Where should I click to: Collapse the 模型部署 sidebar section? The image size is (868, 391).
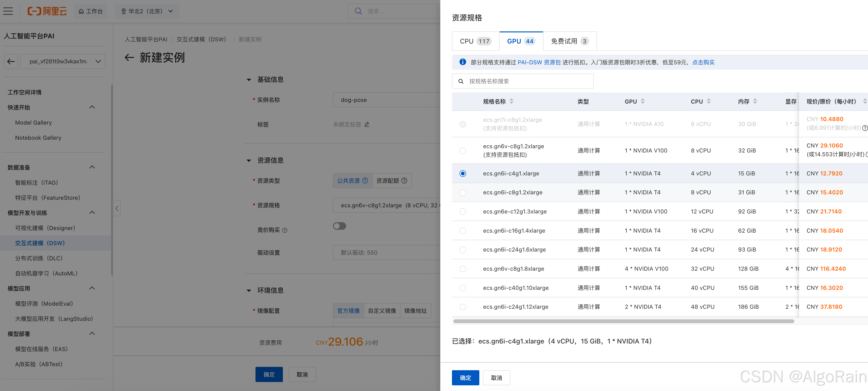tap(92, 334)
